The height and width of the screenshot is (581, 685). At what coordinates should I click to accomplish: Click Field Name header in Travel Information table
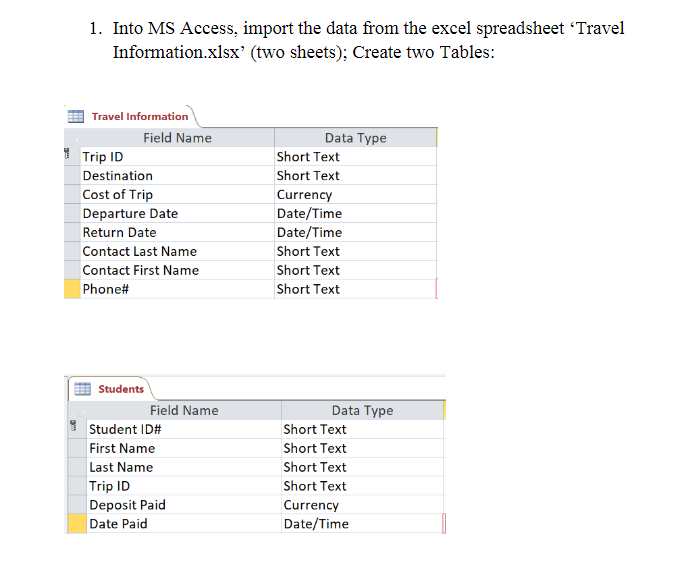tap(177, 138)
